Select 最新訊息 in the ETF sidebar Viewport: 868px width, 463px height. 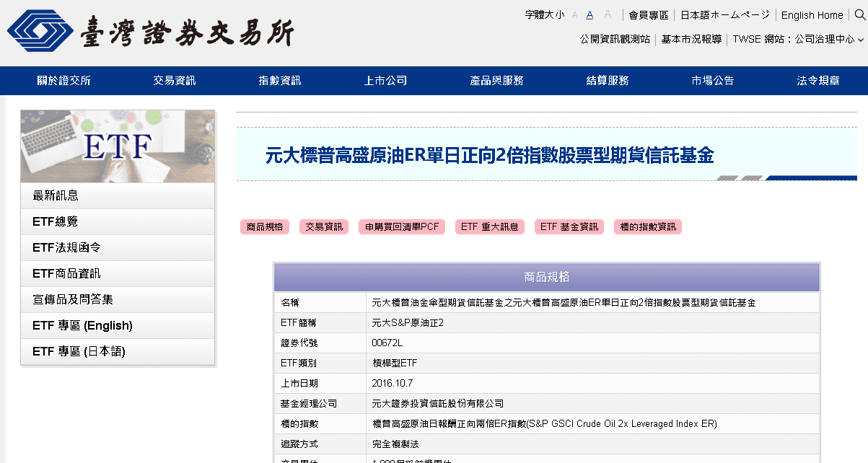[118, 195]
